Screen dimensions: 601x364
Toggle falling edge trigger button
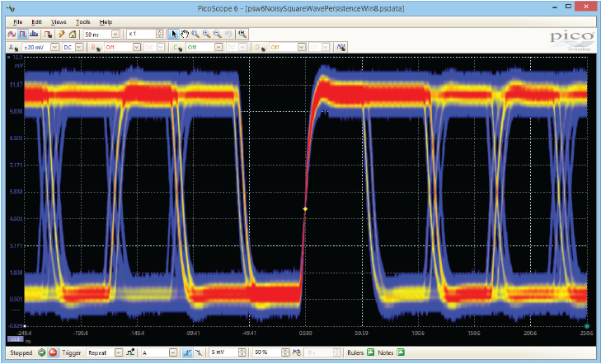click(200, 352)
